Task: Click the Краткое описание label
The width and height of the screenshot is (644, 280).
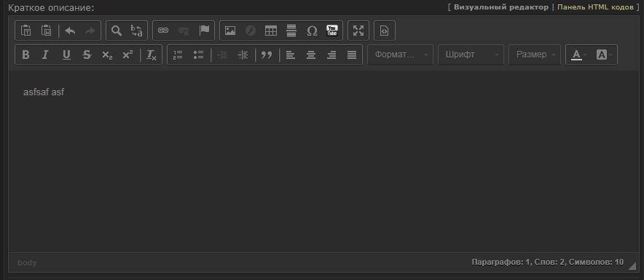Action: point(51,8)
